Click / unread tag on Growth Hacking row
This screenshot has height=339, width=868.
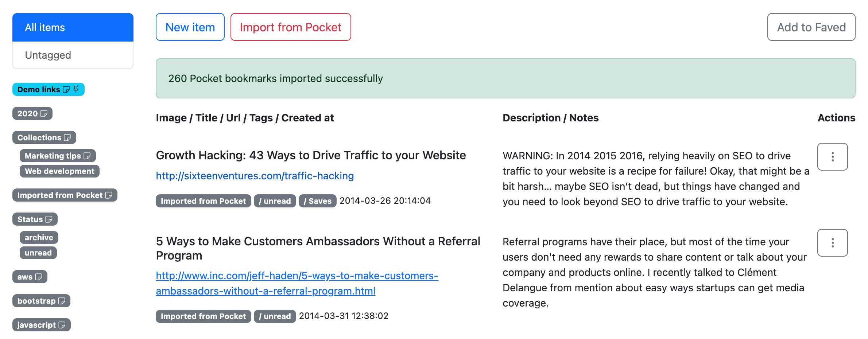[x=275, y=201]
